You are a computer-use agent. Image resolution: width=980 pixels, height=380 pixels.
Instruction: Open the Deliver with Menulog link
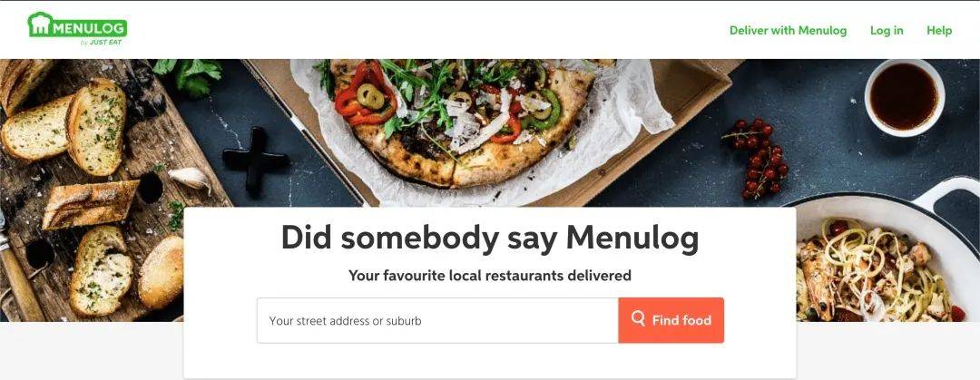click(789, 30)
